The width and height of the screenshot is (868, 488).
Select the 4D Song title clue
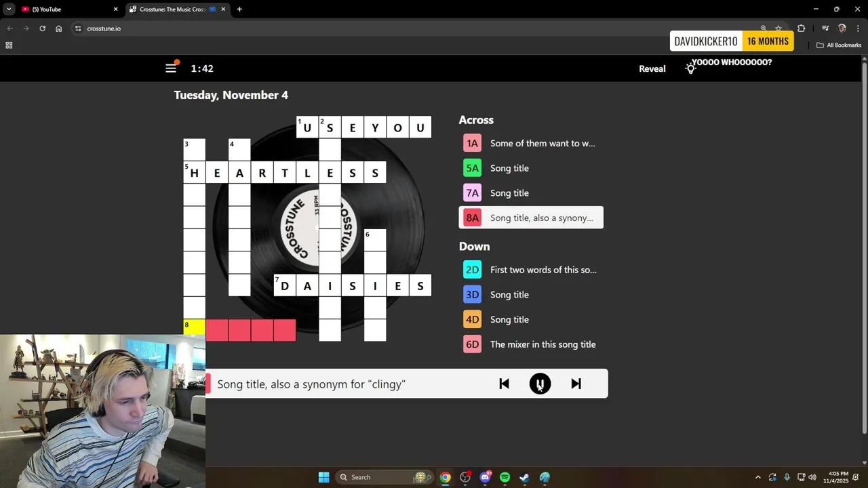click(531, 319)
